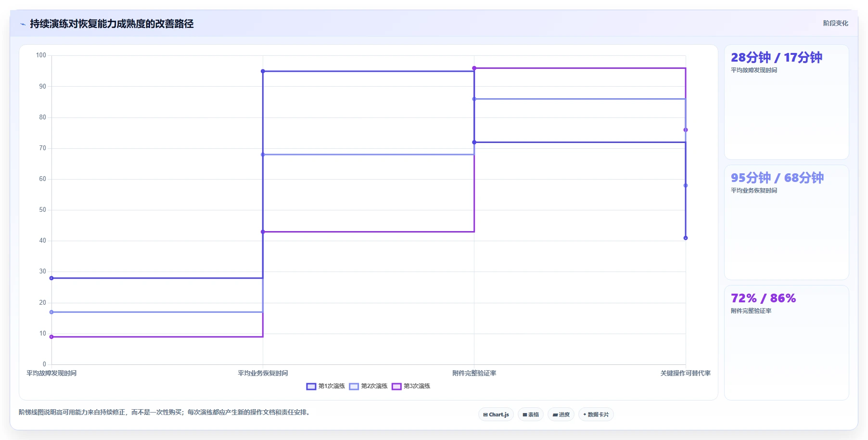This screenshot has height=440, width=868.
Task: Click the third drill data point at 96
Action: coord(474,68)
